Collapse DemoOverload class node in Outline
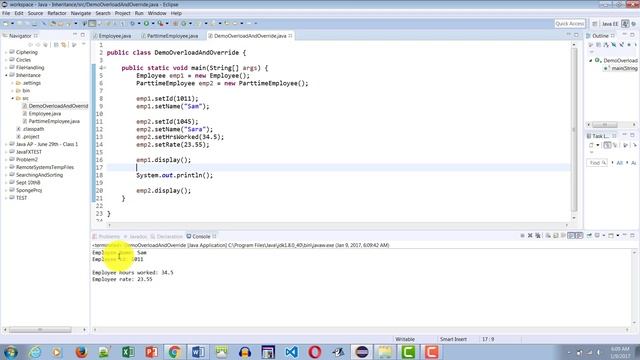This screenshot has width=640, height=360. (591, 60)
